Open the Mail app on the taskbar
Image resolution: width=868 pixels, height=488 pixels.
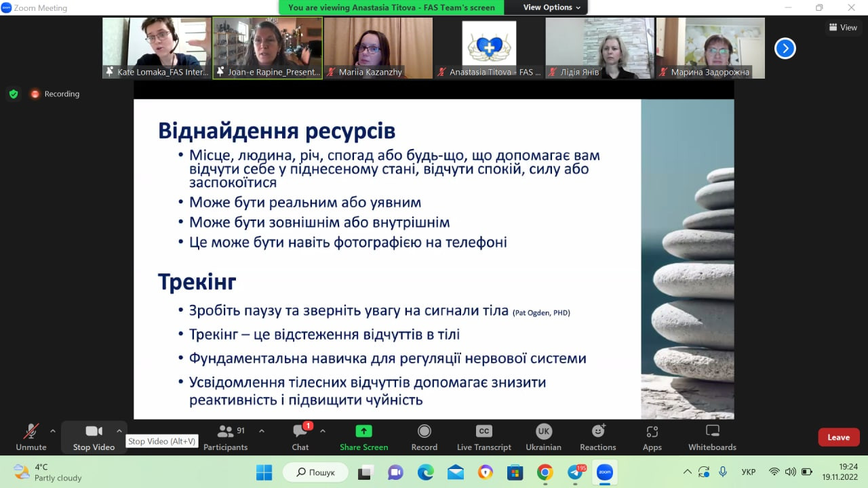pyautogui.click(x=455, y=472)
